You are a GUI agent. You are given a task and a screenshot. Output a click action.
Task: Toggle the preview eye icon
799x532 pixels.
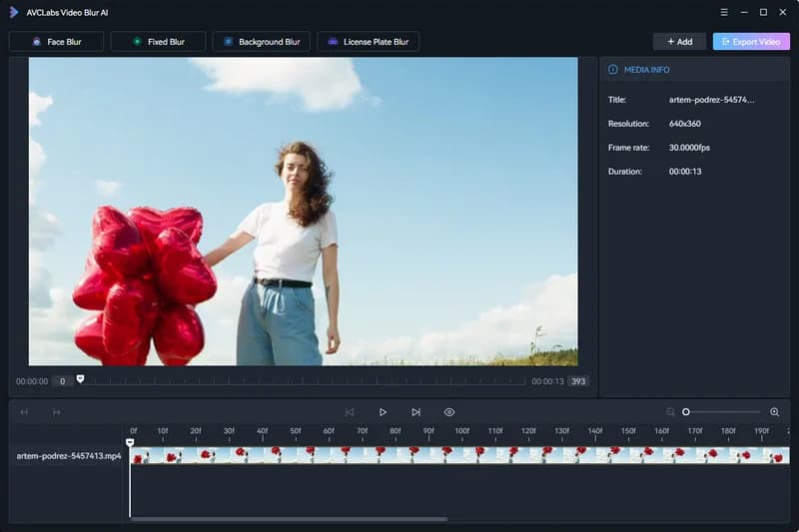coord(449,412)
